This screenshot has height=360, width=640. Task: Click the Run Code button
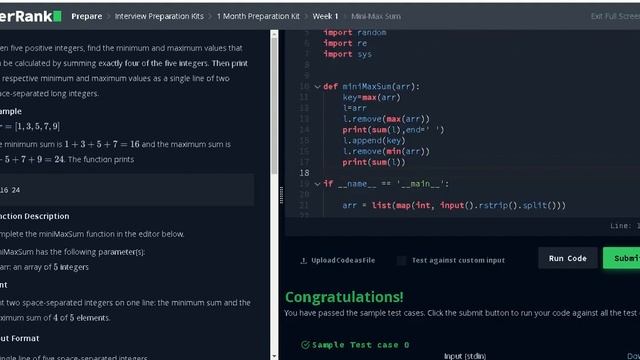[x=567, y=258]
